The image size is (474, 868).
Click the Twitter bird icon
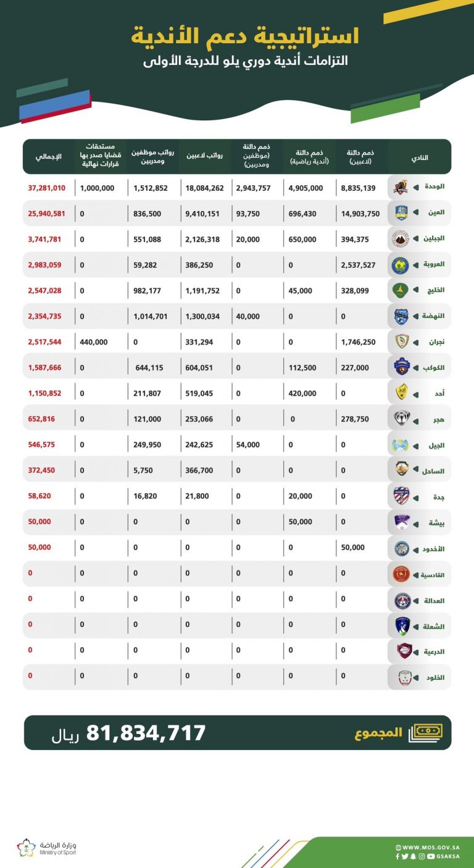point(405,856)
